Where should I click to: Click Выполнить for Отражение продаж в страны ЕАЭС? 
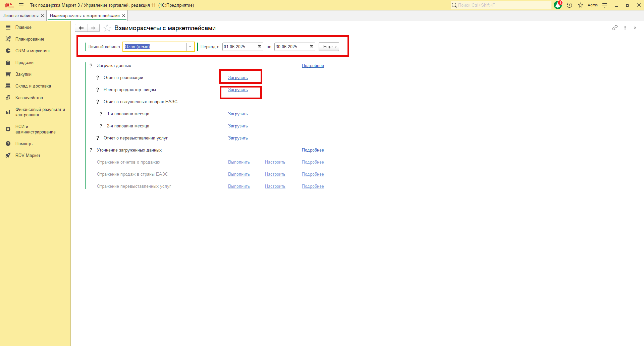pos(239,174)
